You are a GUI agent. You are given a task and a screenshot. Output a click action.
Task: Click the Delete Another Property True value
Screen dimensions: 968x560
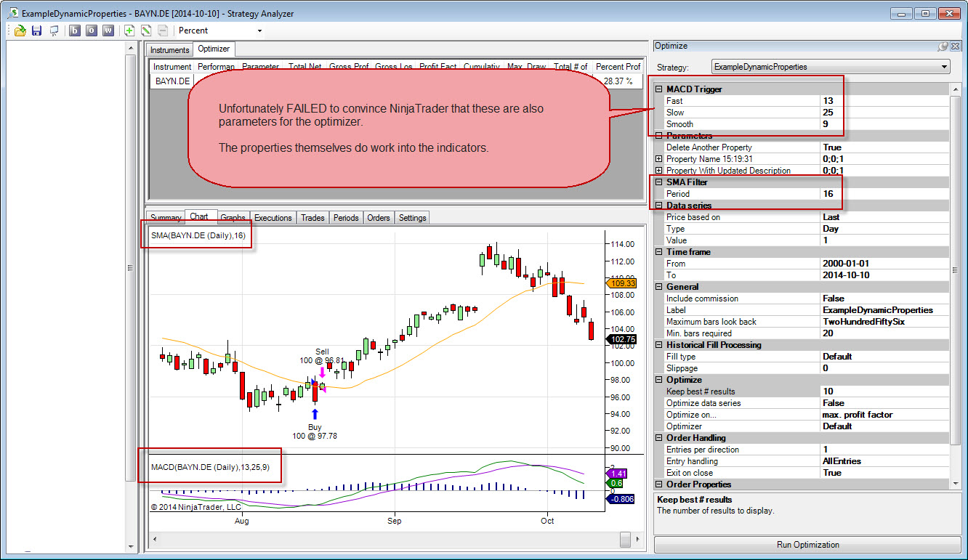(x=885, y=147)
